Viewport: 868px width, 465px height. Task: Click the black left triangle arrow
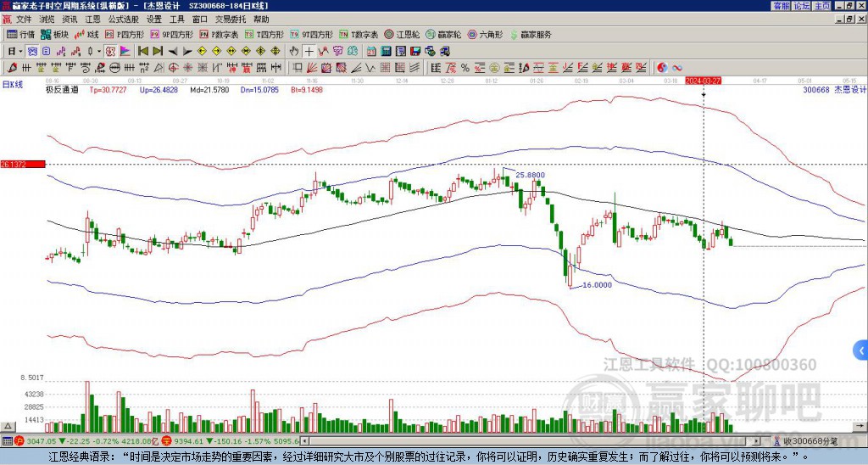[173, 52]
